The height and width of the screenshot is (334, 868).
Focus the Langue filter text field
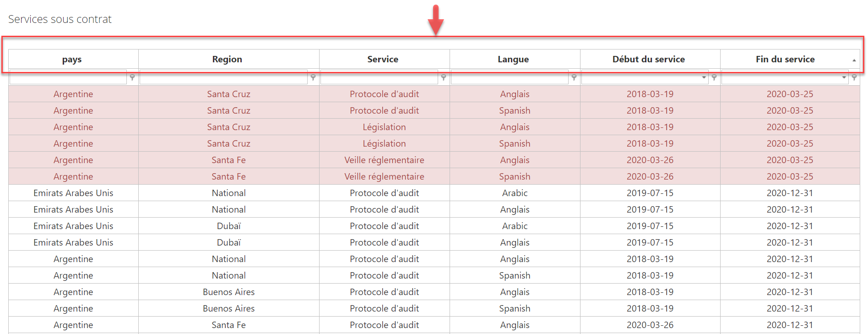point(510,77)
